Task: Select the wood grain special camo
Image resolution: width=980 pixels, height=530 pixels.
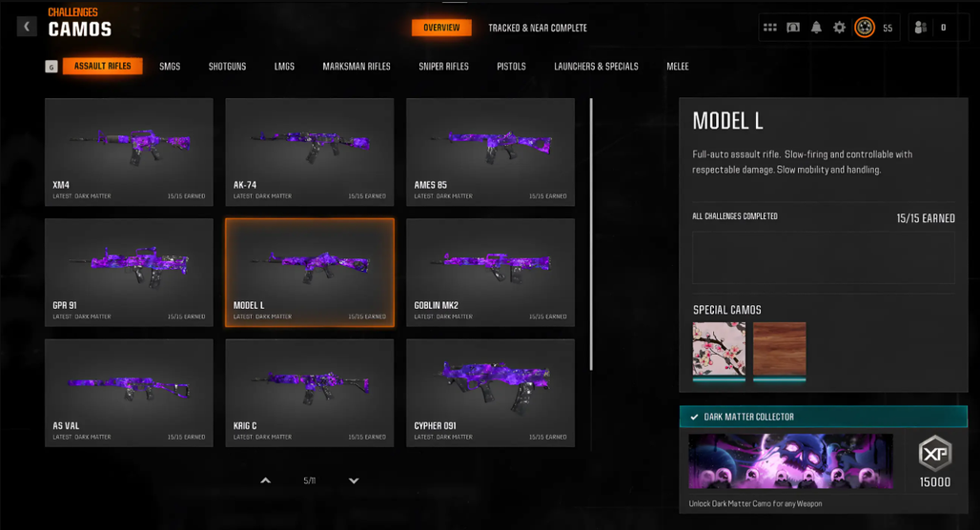Action: [780, 351]
